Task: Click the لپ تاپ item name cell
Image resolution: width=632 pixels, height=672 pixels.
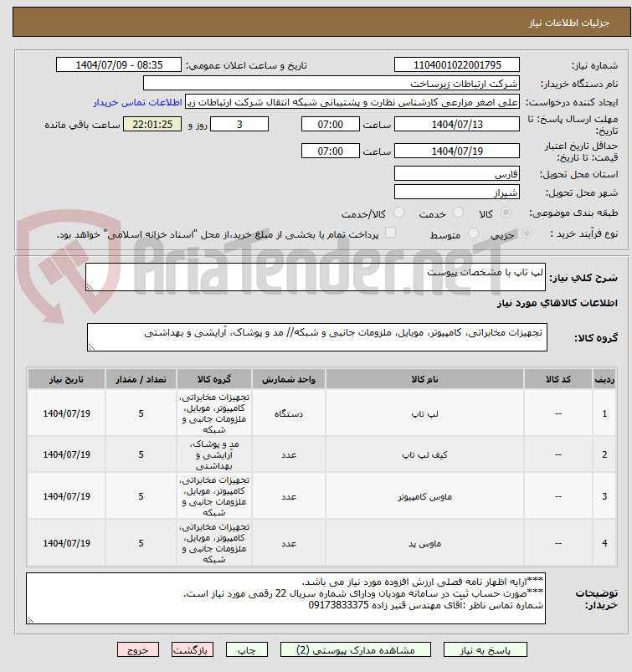Action: [424, 413]
